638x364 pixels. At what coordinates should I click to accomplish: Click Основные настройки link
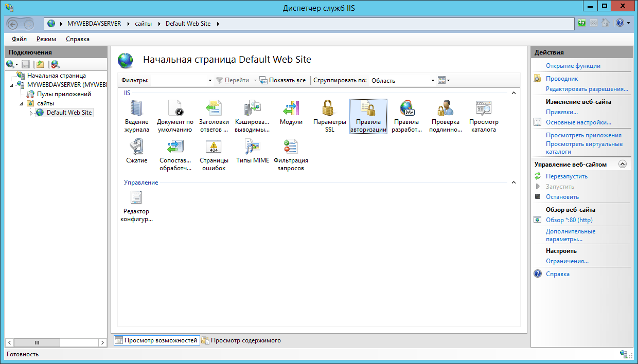tap(578, 122)
